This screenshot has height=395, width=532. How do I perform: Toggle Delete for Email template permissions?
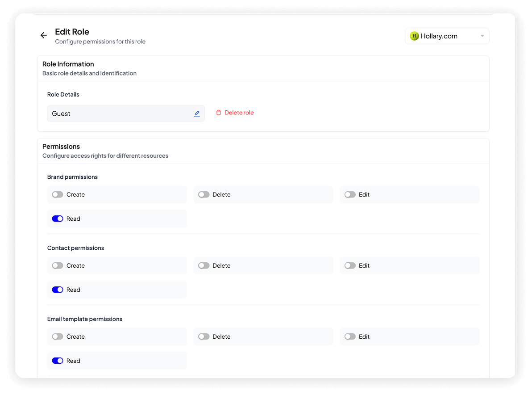click(204, 337)
